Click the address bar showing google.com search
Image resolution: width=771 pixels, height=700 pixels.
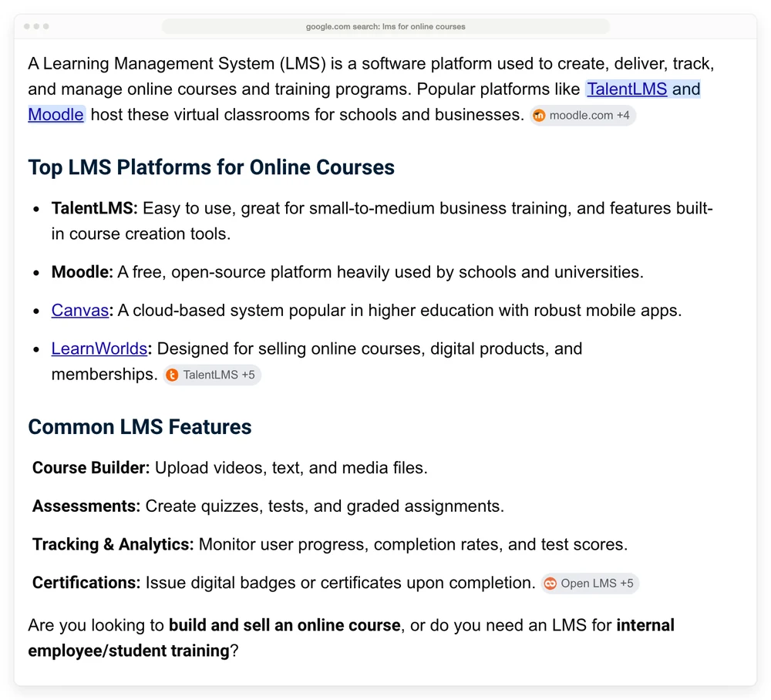(385, 26)
